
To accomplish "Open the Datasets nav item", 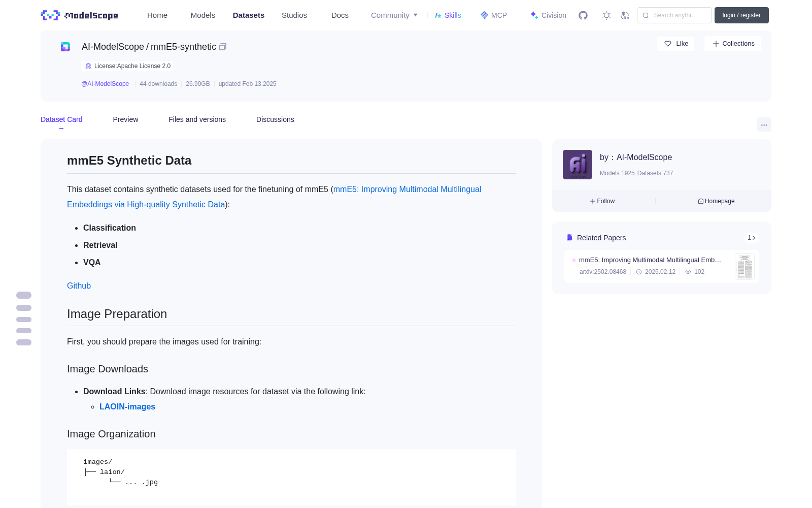I will (249, 15).
